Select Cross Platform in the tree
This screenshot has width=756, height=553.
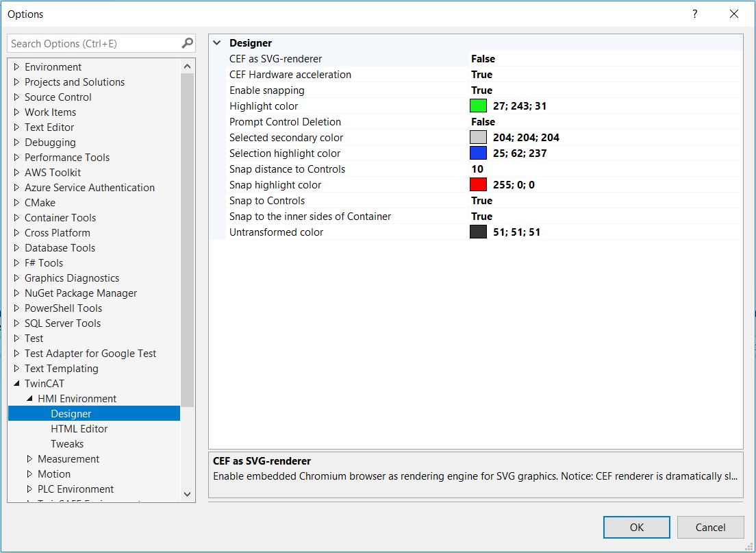(58, 232)
